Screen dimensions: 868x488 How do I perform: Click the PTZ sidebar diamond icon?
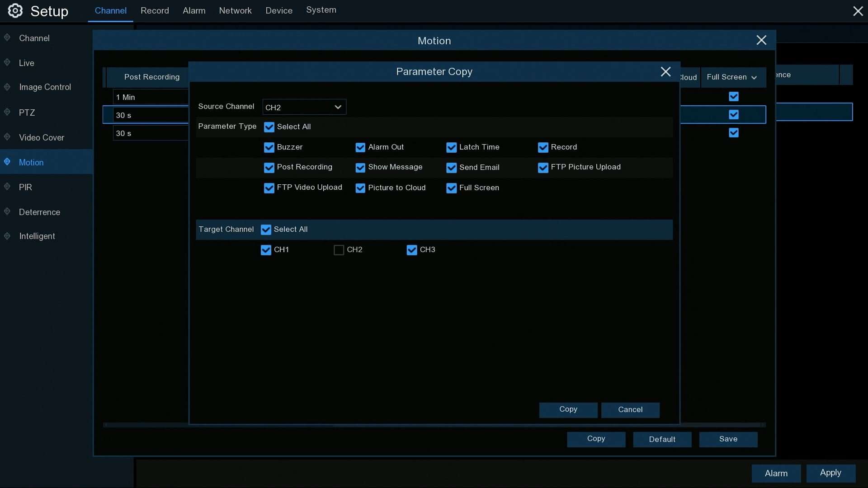click(x=7, y=112)
